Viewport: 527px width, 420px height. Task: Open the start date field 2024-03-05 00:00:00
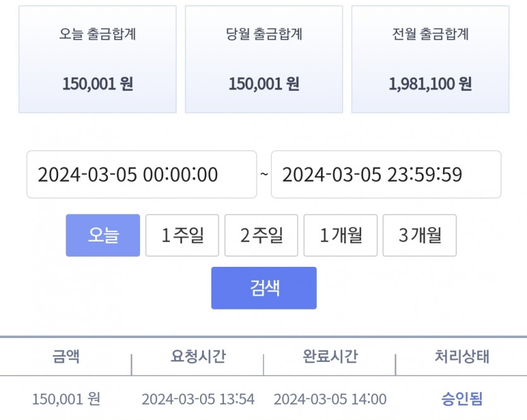(141, 174)
